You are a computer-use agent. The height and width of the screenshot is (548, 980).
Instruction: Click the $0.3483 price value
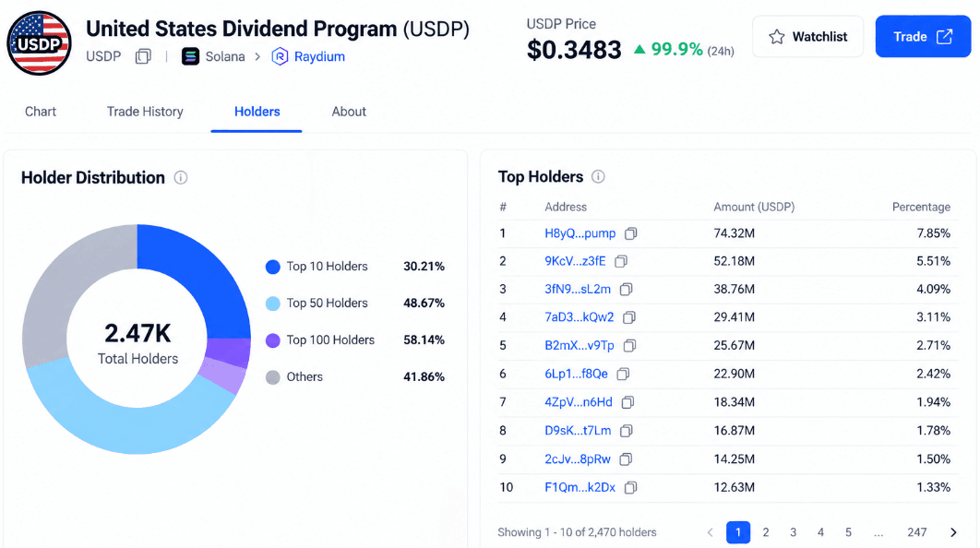click(574, 50)
